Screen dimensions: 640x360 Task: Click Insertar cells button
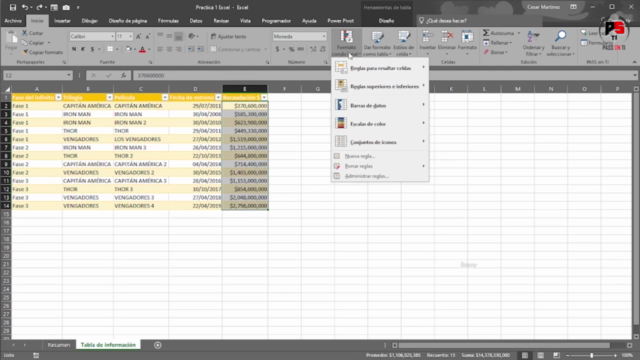pyautogui.click(x=427, y=43)
